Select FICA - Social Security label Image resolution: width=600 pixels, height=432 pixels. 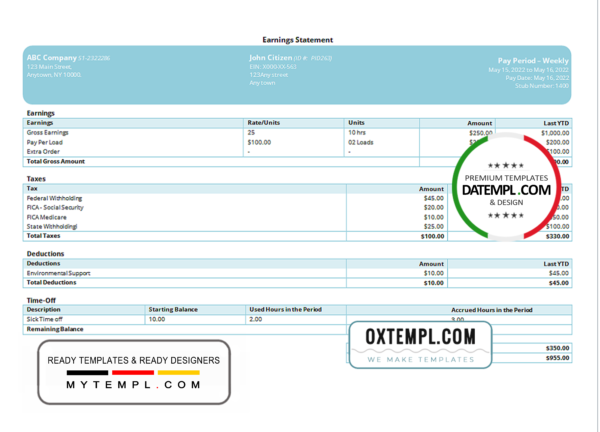pos(55,207)
